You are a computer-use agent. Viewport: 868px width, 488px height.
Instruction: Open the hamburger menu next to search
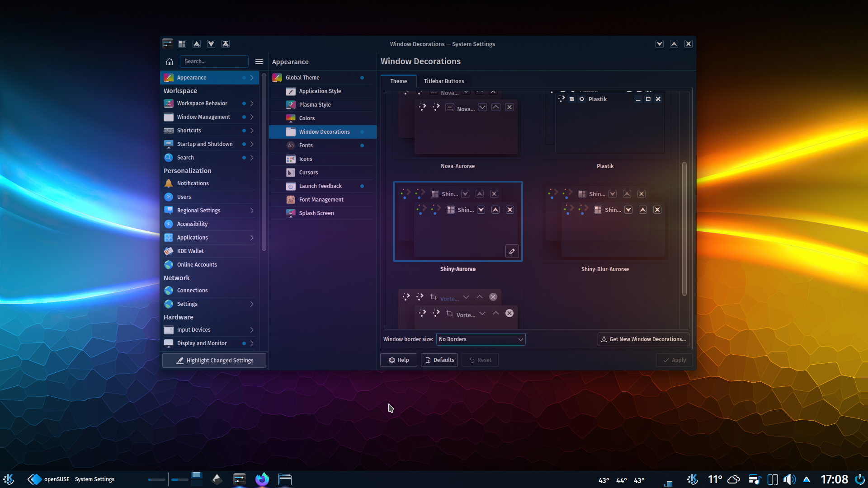[x=259, y=61]
